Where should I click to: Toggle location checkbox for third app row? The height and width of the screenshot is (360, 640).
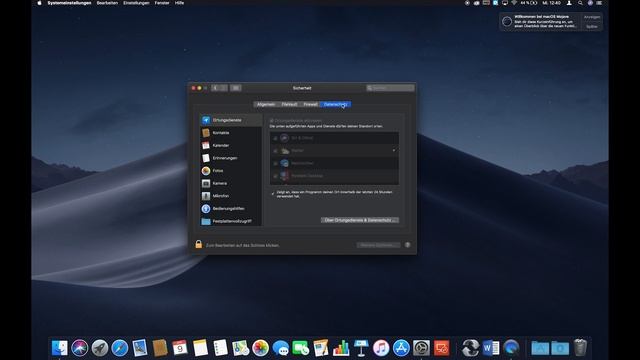276,163
